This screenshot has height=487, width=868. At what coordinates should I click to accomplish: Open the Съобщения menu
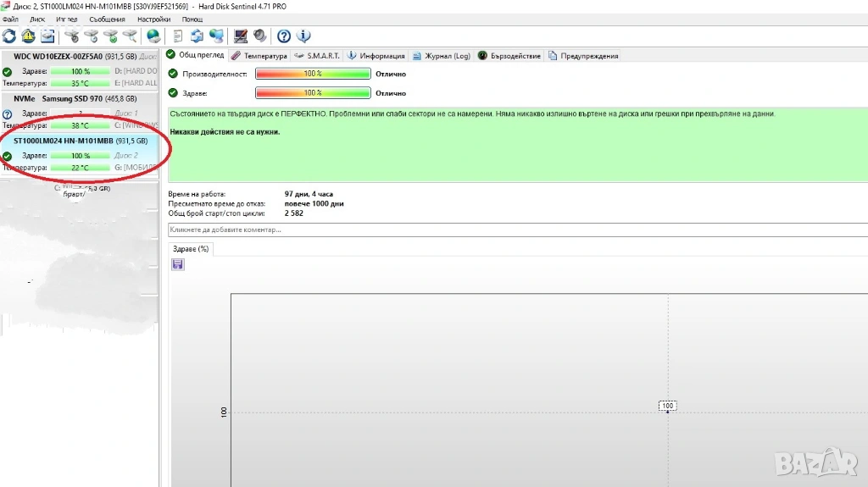coord(107,19)
